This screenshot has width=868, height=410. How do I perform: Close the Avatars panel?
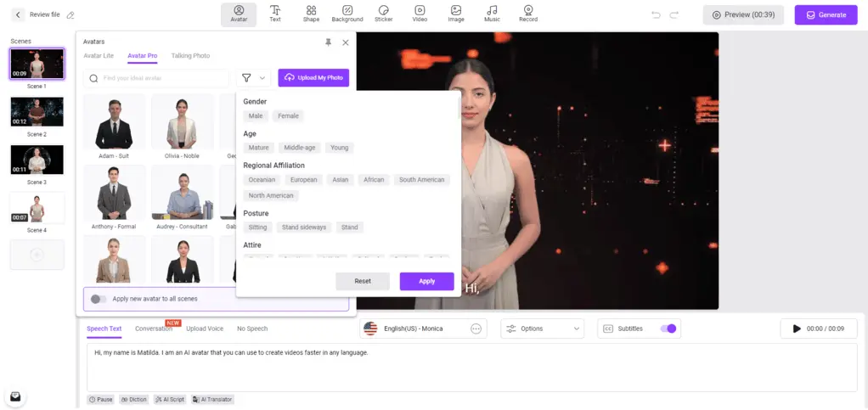[x=346, y=42]
